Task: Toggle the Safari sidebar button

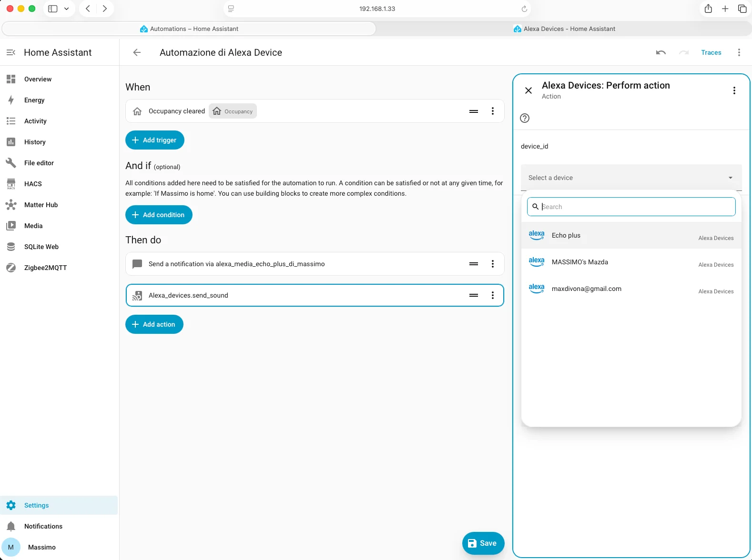Action: [53, 9]
